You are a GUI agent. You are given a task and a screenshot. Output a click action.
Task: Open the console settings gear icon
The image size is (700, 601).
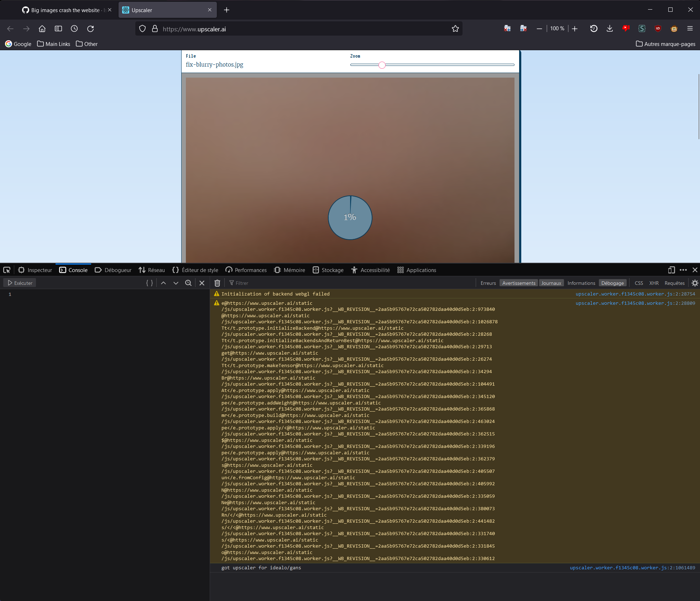(695, 283)
